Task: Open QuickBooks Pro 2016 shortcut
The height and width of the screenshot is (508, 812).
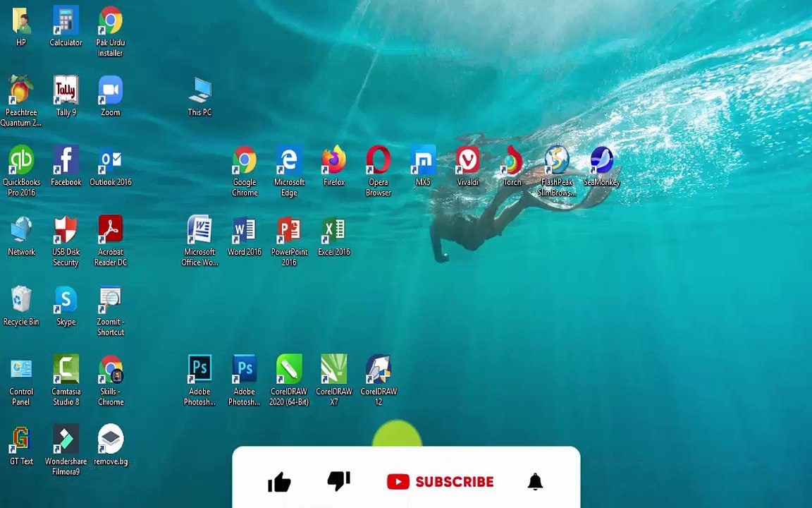Action: 20,160
